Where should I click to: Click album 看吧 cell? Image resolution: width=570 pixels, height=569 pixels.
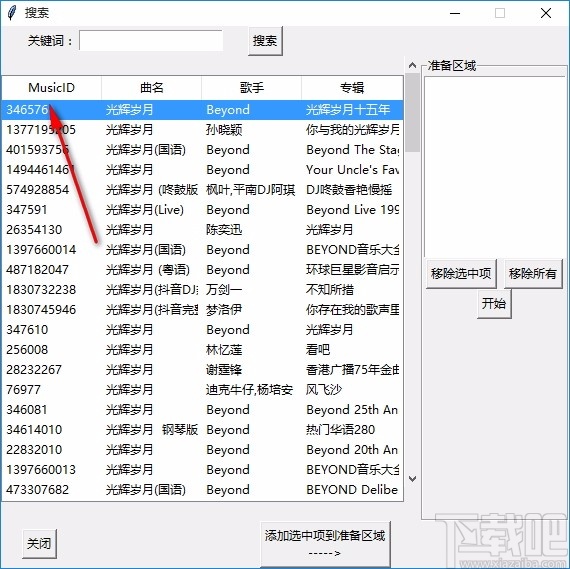pos(318,350)
